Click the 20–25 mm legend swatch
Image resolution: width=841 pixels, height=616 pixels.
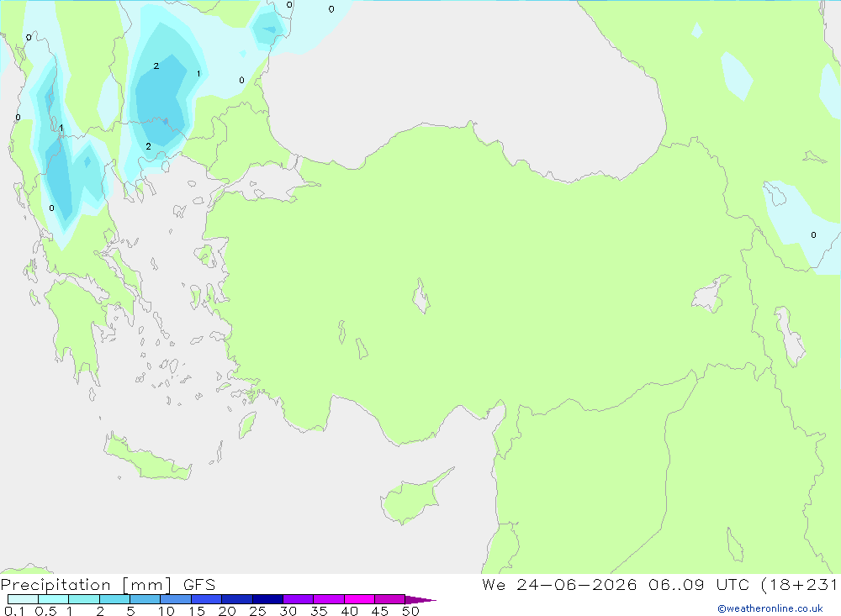tap(237, 599)
